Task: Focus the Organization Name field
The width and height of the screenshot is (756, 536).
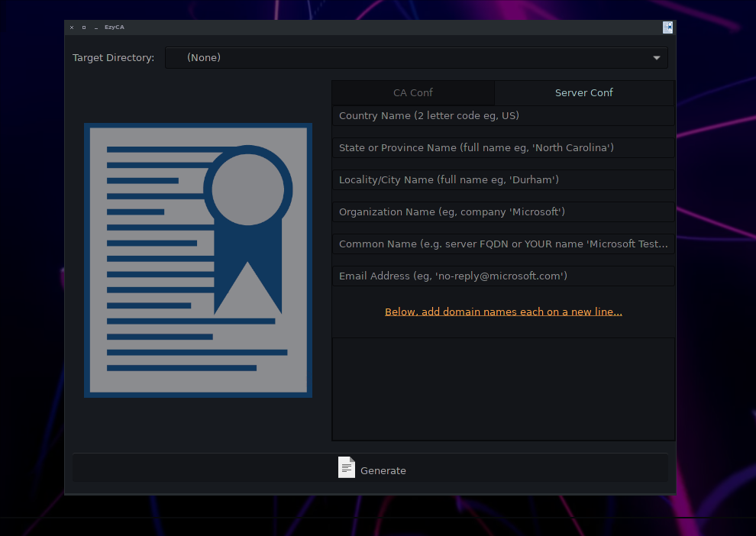Action: point(503,212)
